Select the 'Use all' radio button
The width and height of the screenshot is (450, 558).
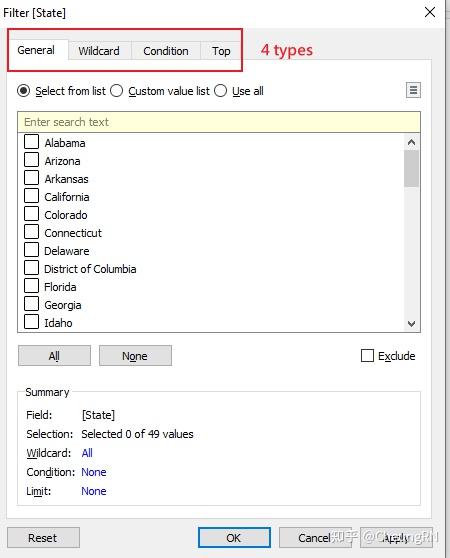click(x=221, y=91)
